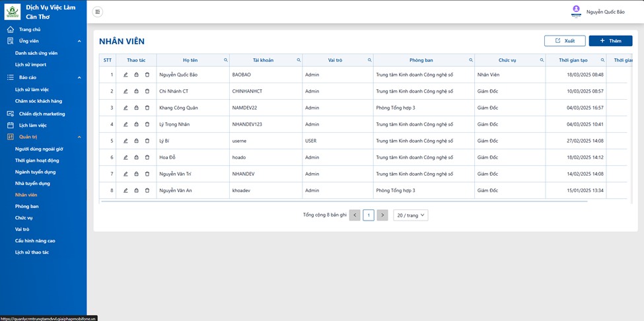Open the Phòng ban management page
This screenshot has width=644, height=321.
[26, 207]
